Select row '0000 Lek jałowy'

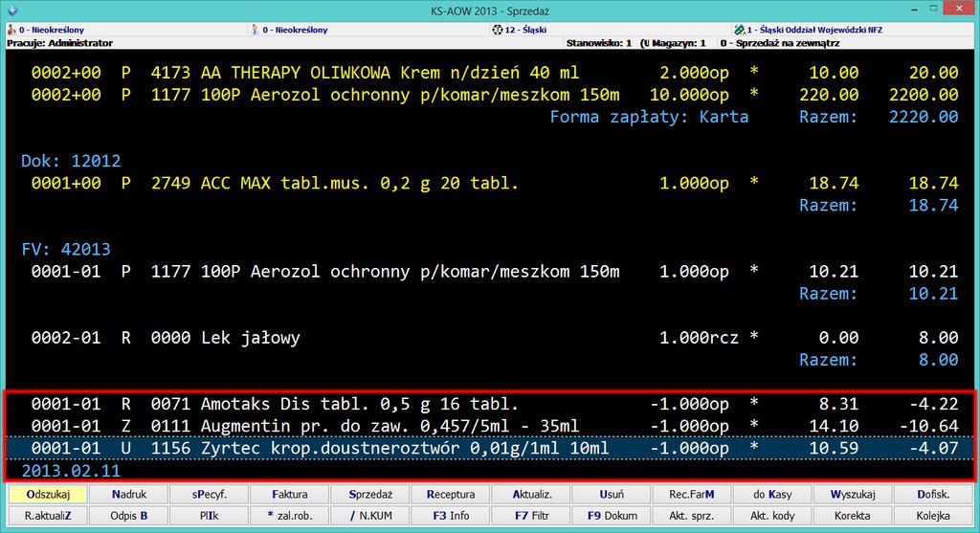[x=490, y=338]
